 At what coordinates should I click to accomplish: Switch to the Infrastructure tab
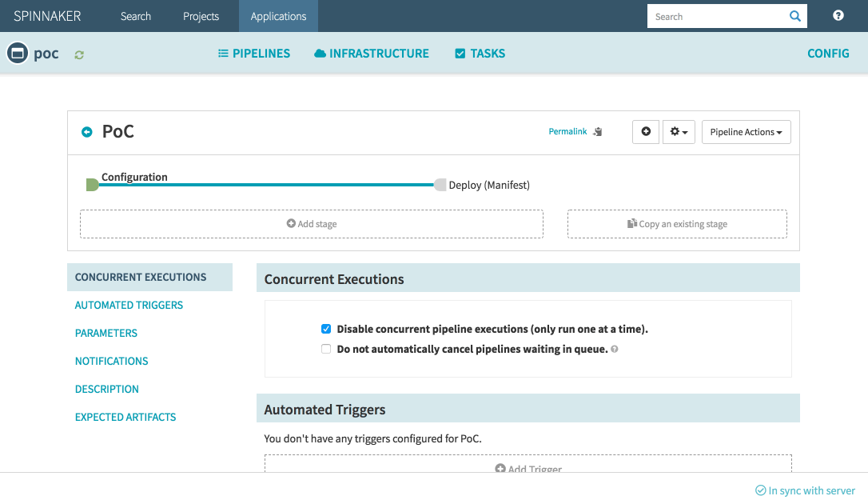coord(372,54)
